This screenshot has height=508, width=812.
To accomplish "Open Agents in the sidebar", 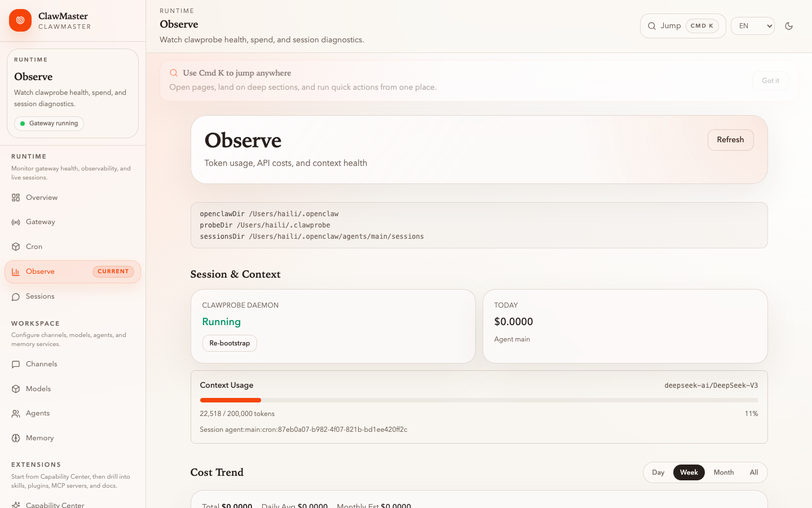I will click(73, 413).
